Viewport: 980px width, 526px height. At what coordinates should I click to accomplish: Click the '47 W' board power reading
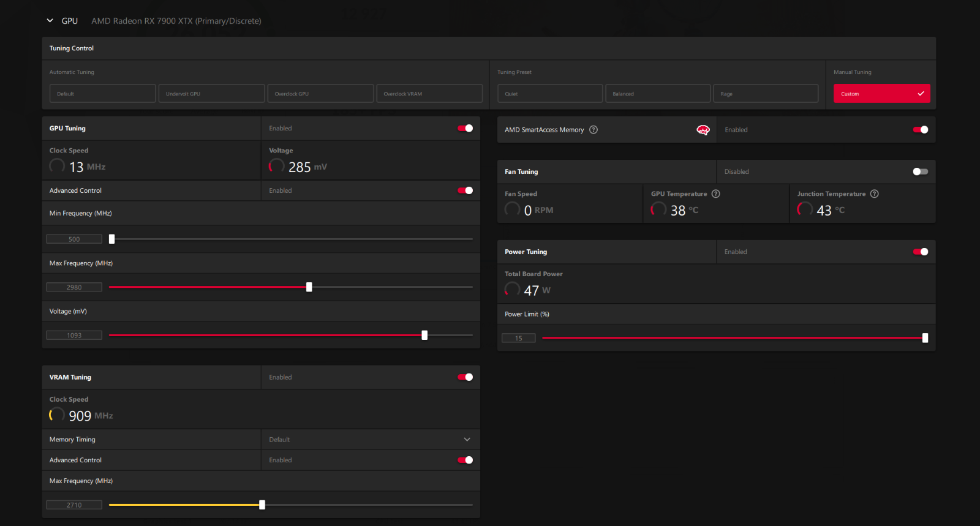pos(537,290)
